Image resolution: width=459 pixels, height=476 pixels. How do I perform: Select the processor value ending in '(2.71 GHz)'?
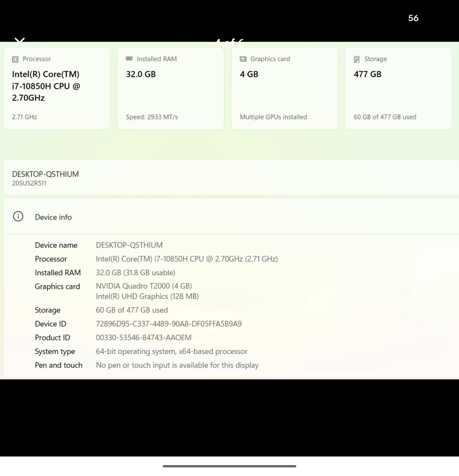tap(187, 259)
